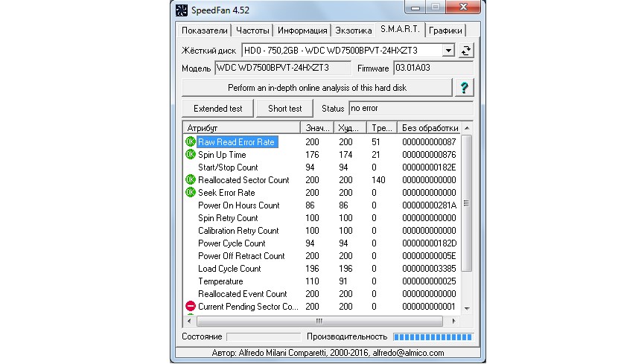618x364 pixels.
Task: Click the vertical scrollbar down arrow
Action: (x=467, y=308)
